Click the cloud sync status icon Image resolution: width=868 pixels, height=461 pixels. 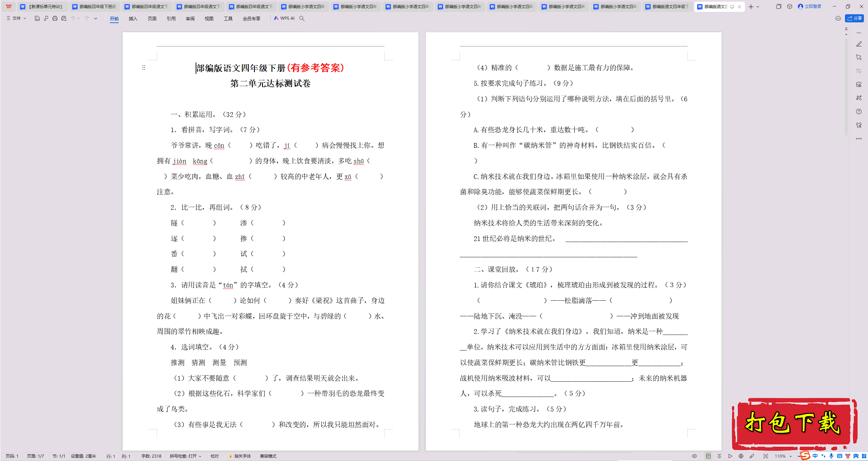point(838,18)
